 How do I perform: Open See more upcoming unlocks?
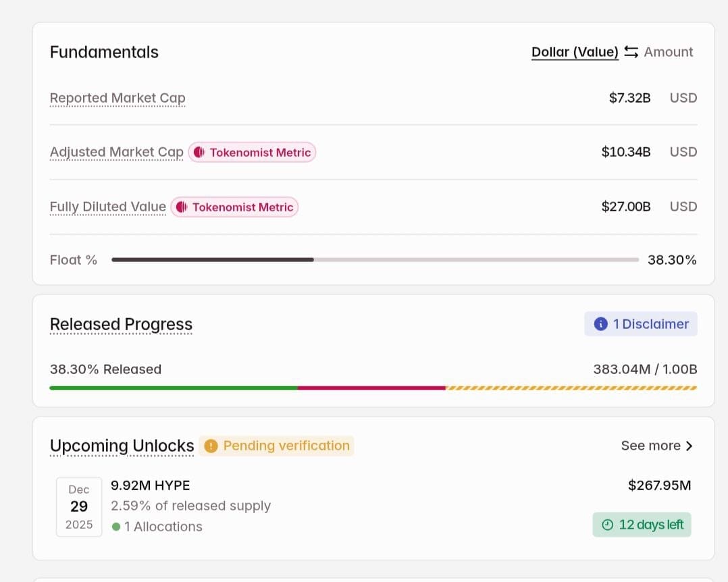coord(650,446)
